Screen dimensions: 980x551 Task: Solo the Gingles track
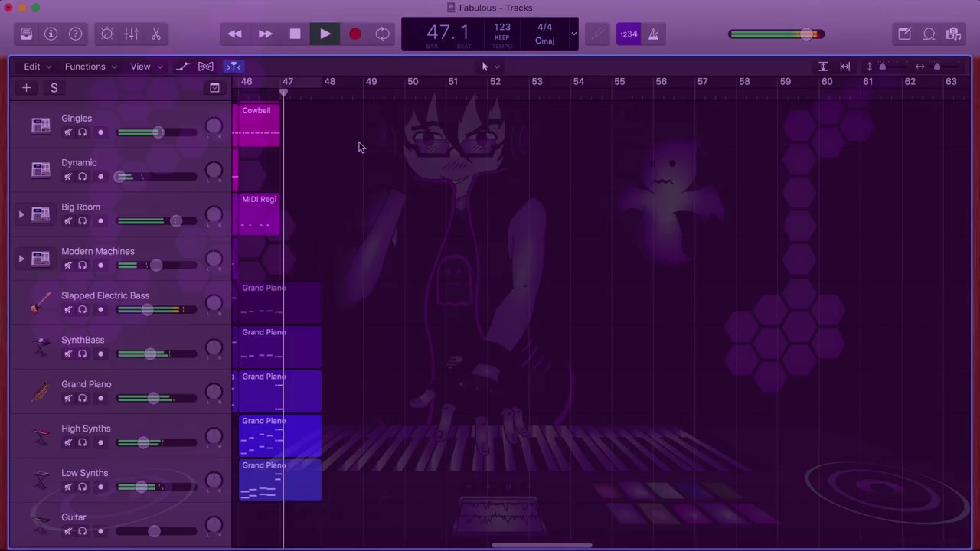pos(82,132)
